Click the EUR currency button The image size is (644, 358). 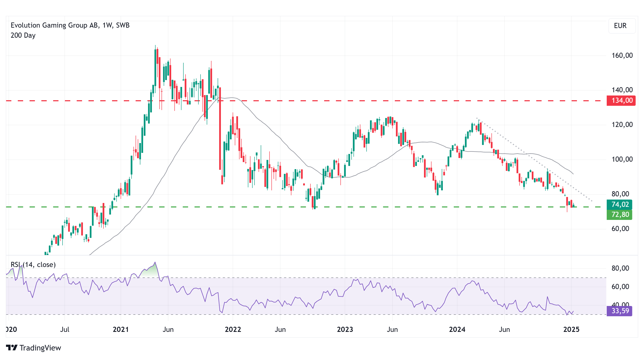622,26
